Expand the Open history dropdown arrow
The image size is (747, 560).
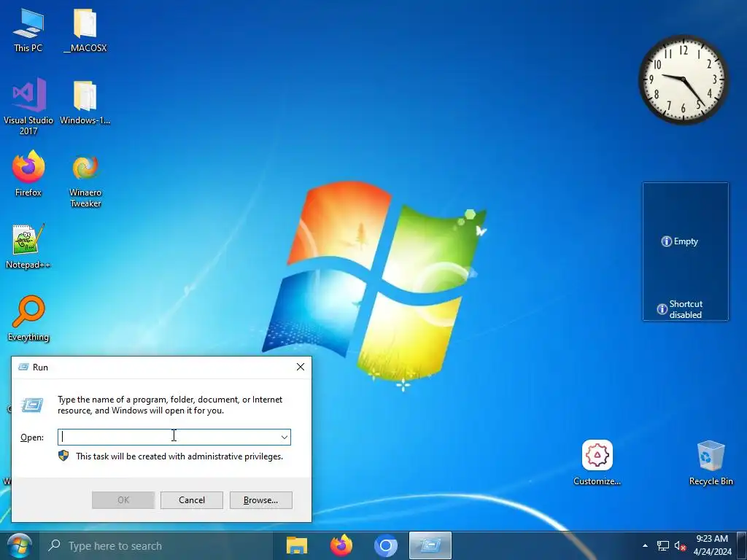click(x=285, y=437)
